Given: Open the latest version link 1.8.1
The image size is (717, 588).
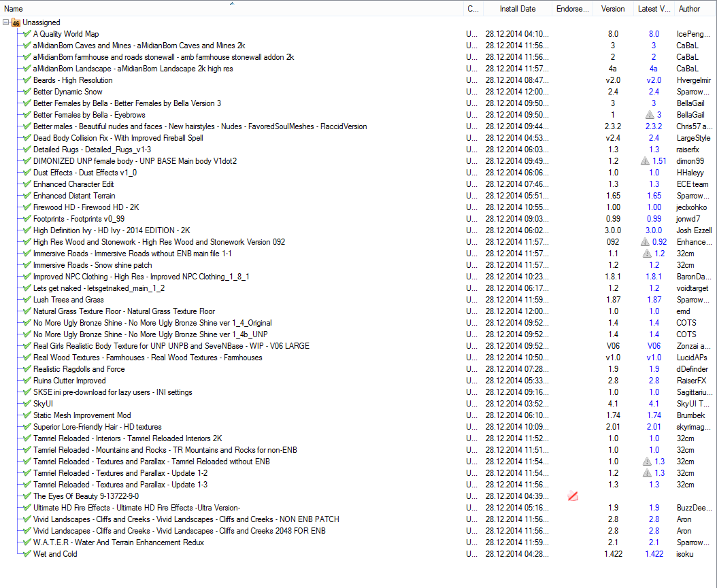Looking at the screenshot, I should 654,277.
